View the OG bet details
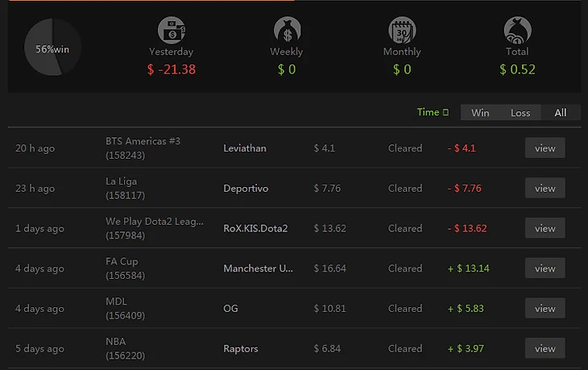 [545, 309]
